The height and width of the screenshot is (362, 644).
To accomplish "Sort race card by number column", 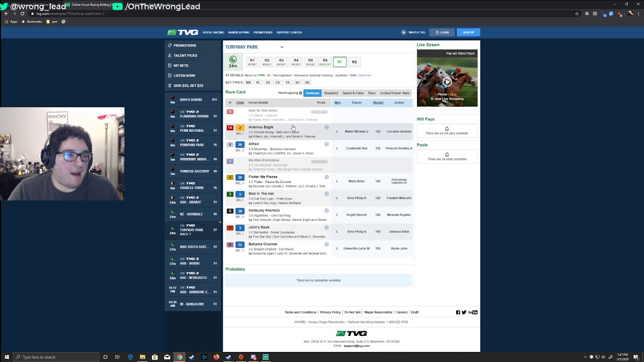I will (230, 103).
